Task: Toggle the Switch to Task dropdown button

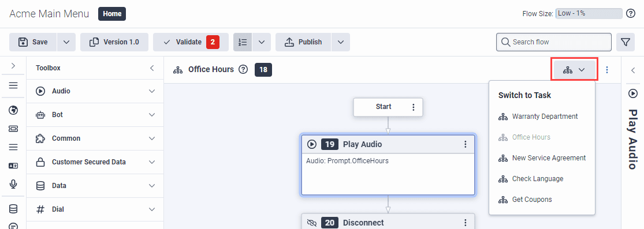Action: (574, 70)
